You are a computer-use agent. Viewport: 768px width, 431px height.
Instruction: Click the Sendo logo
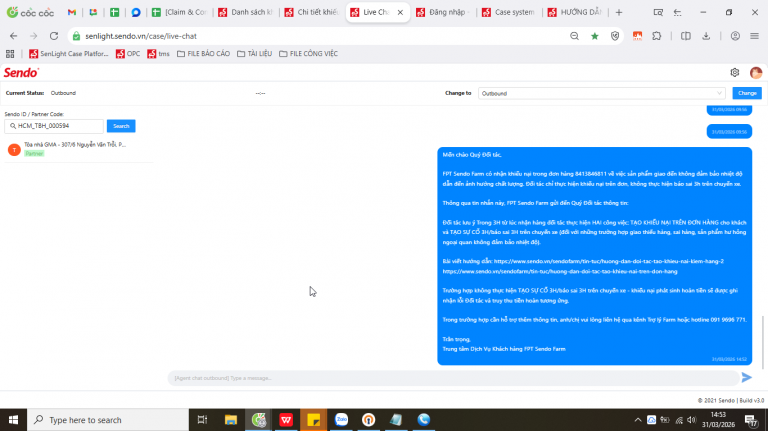(x=21, y=72)
